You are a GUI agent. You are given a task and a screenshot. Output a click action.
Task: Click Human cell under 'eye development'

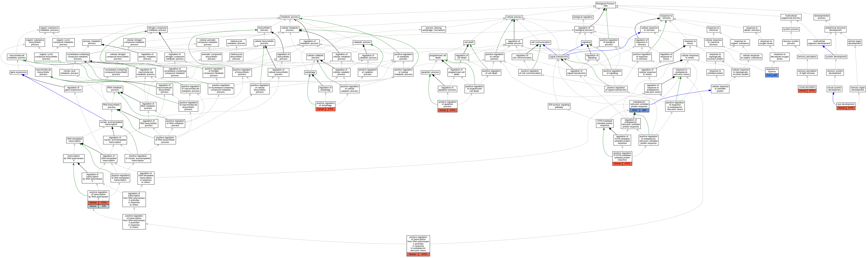tap(841, 108)
